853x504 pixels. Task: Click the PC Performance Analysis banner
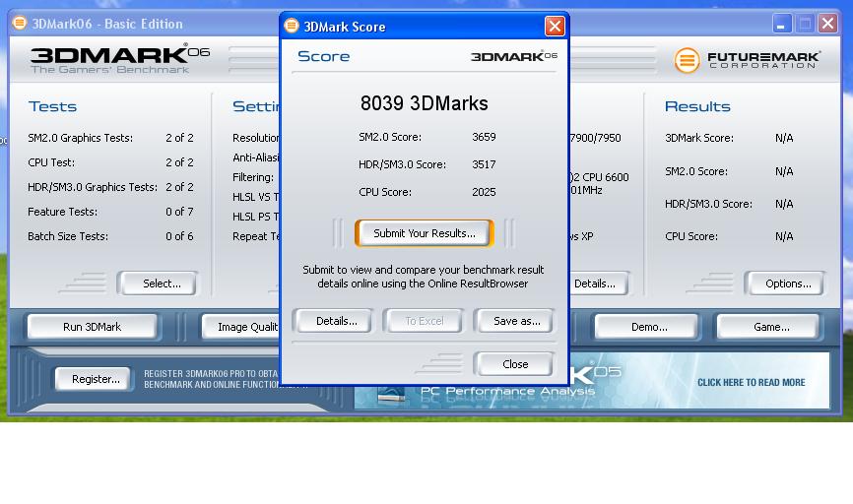click(x=507, y=391)
